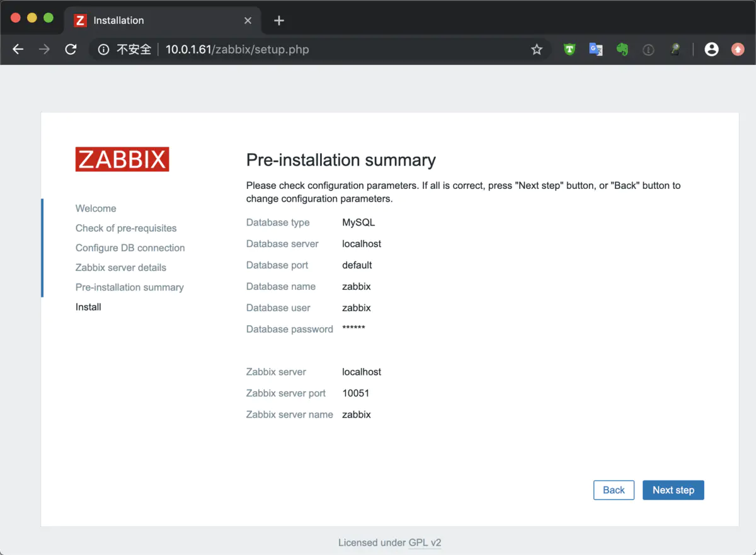Select the Install step
Screen dimensions: 756x555
click(x=88, y=307)
